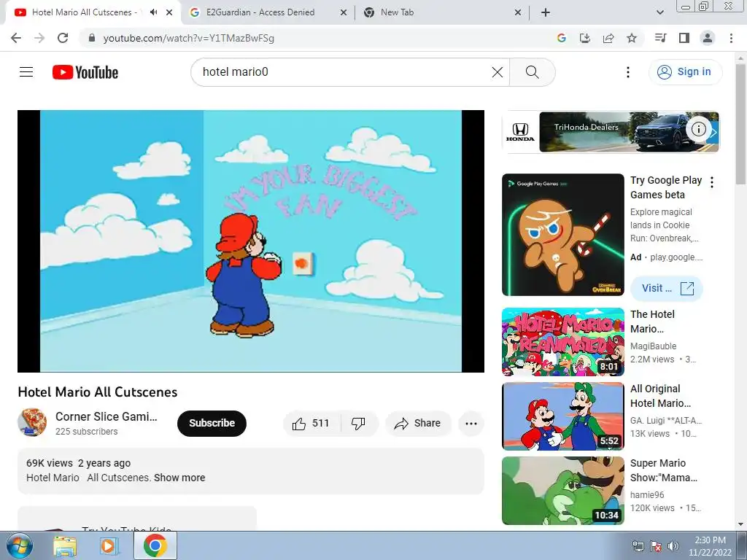Image resolution: width=747 pixels, height=560 pixels.
Task: Open the Chrome profile avatar
Action: pos(708,38)
